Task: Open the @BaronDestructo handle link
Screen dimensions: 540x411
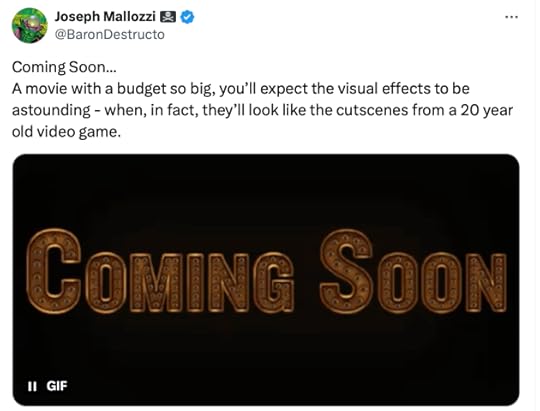Action: coord(110,35)
